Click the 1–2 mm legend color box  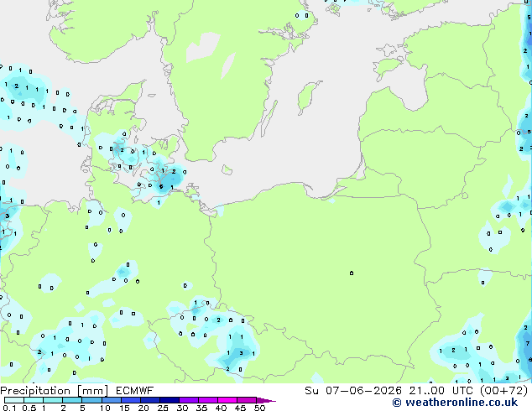coord(53,400)
